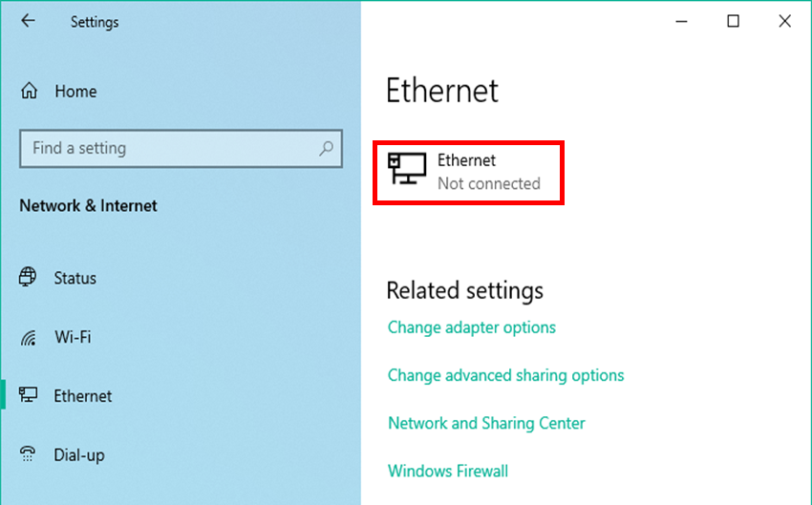Viewport: 812px width, 505px height.
Task: Minimize the Settings window
Action: pyautogui.click(x=681, y=21)
